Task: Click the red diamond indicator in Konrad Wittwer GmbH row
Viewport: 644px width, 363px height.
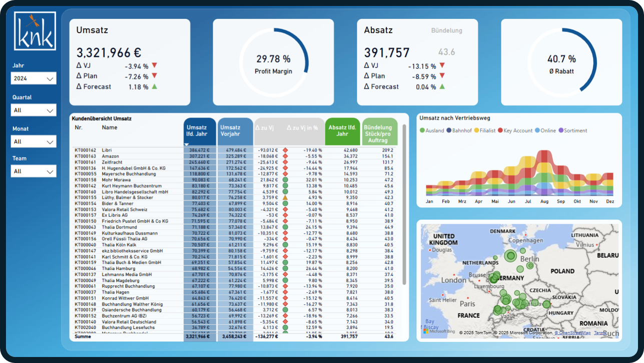Action: pos(285,298)
